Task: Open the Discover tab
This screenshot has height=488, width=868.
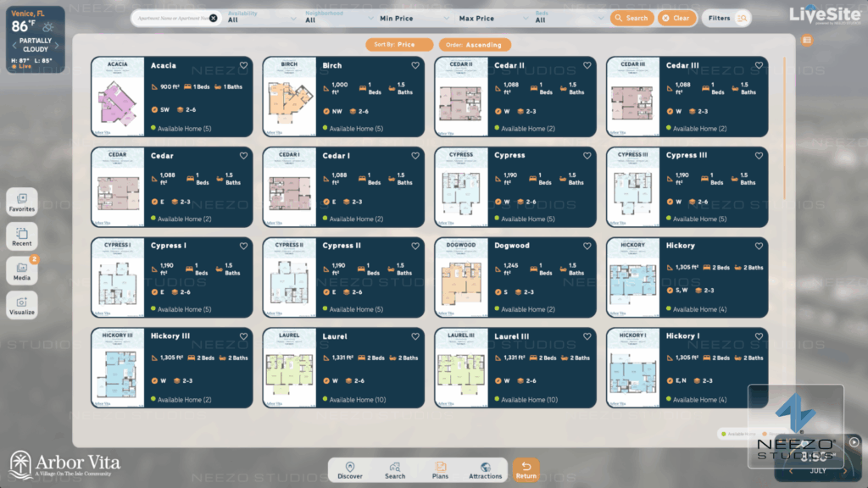Action: pyautogui.click(x=350, y=470)
